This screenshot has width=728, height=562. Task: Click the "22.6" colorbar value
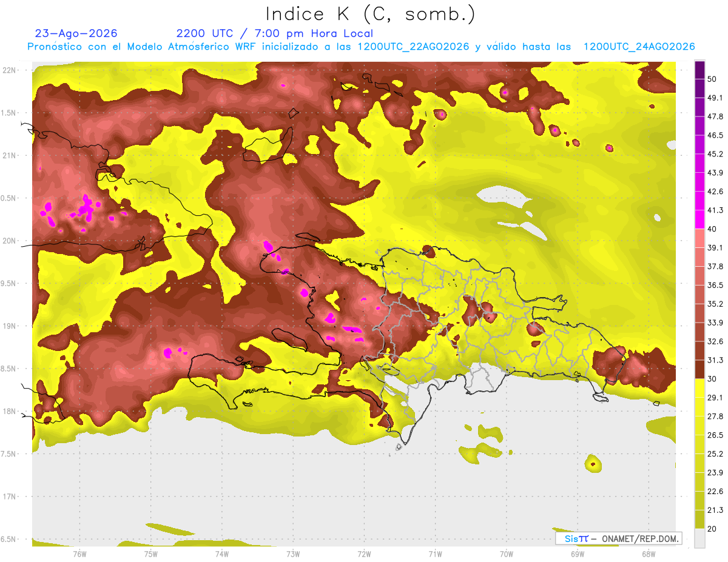(x=715, y=492)
